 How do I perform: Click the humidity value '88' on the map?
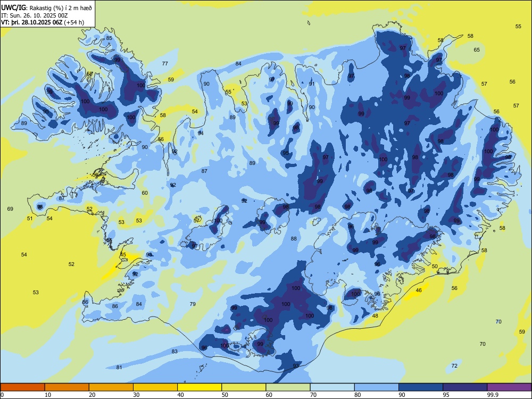[x=294, y=238]
